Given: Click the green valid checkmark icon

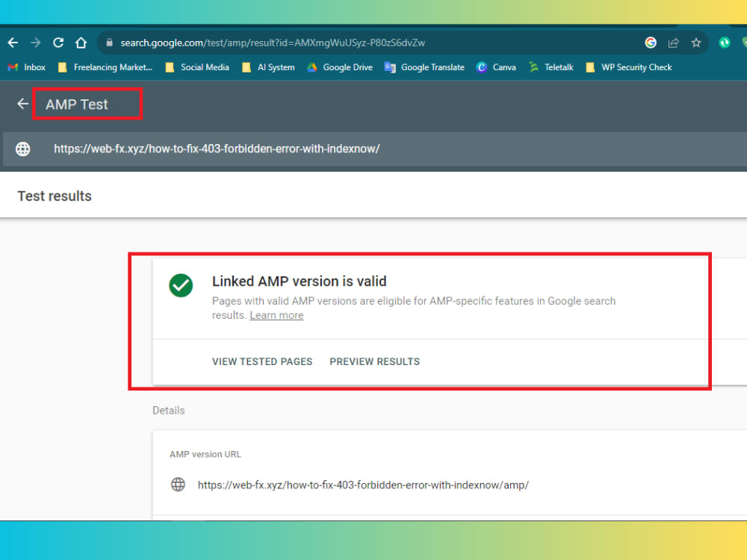Looking at the screenshot, I should pyautogui.click(x=181, y=285).
